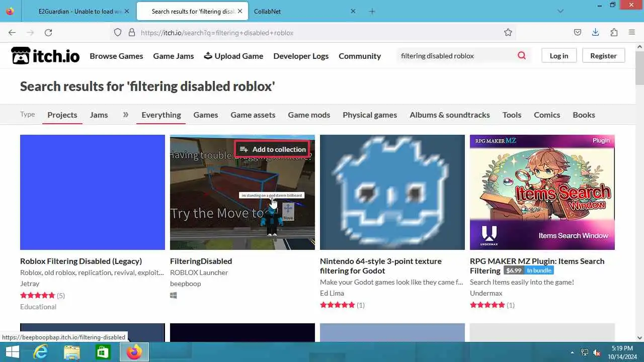The image size is (644, 362).
Task: Open author beepboop's profile link
Action: click(185, 284)
